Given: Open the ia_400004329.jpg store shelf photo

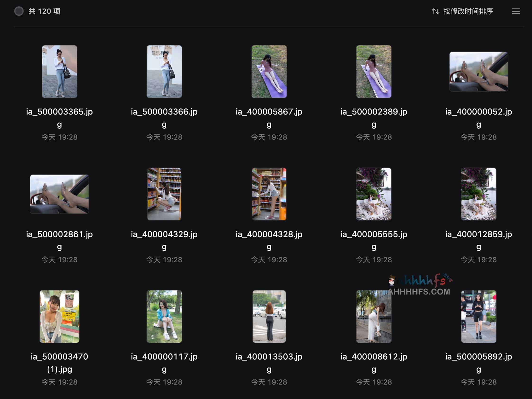Looking at the screenshot, I should pyautogui.click(x=164, y=194).
